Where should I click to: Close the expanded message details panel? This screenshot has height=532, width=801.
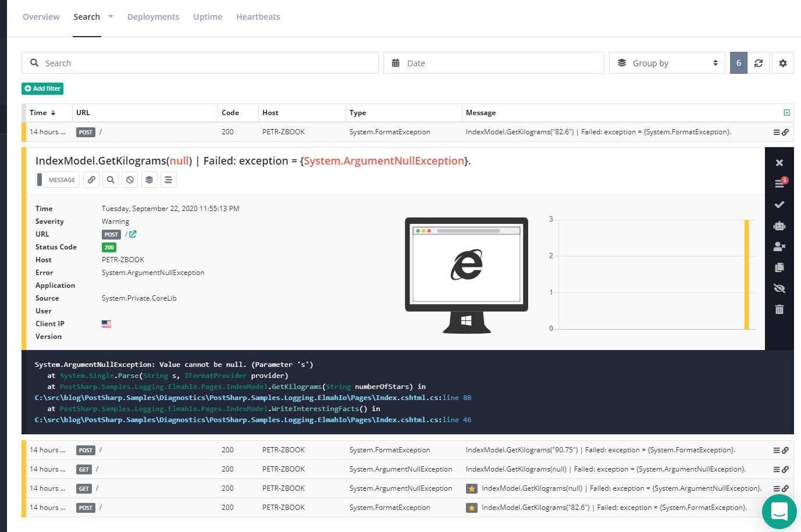[x=779, y=163]
